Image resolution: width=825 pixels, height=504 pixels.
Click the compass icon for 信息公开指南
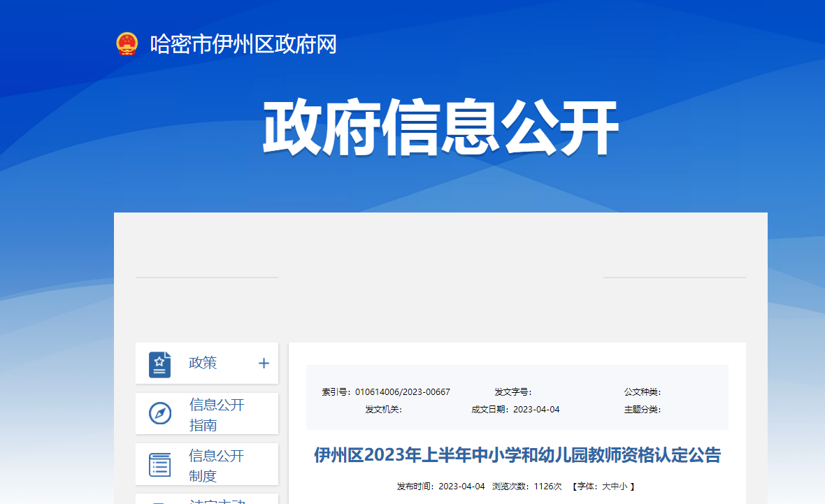tap(160, 413)
